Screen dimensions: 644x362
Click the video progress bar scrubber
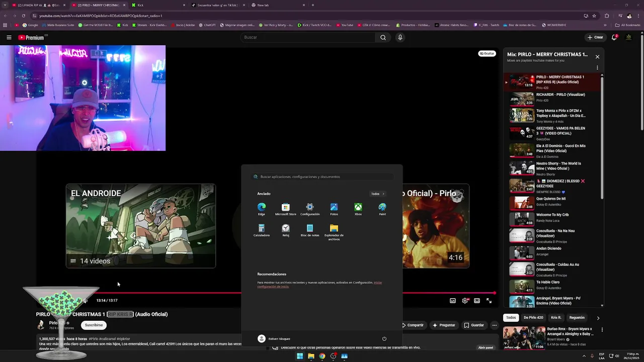pyautogui.click(x=494, y=293)
